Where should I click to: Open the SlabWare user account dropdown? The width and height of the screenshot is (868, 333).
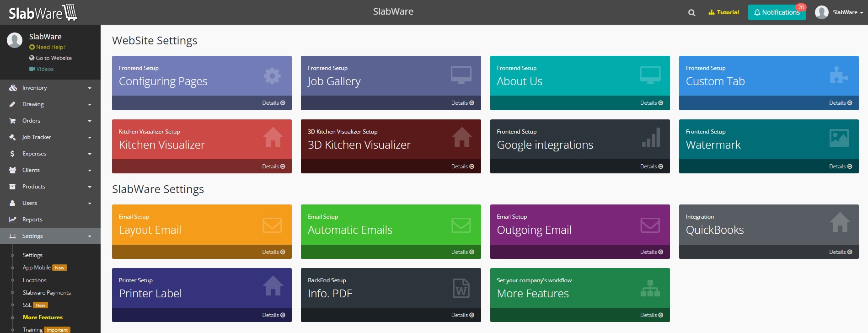point(839,12)
